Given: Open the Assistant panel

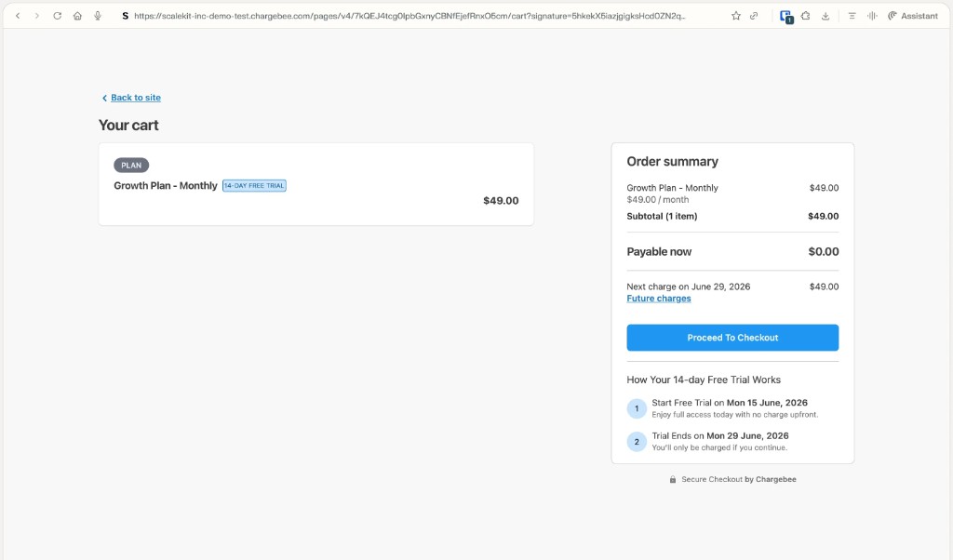Looking at the screenshot, I should coord(913,16).
